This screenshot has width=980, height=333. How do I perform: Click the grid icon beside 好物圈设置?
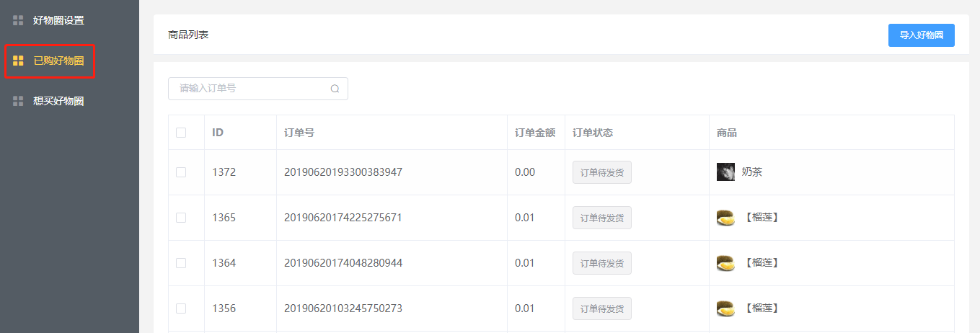click(18, 20)
